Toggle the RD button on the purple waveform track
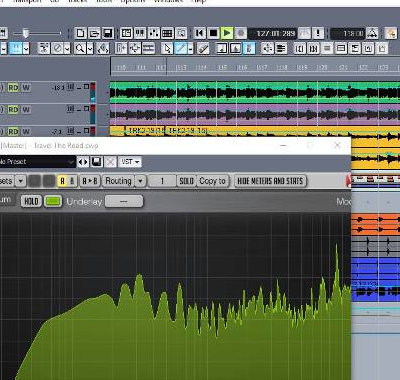 13,110
